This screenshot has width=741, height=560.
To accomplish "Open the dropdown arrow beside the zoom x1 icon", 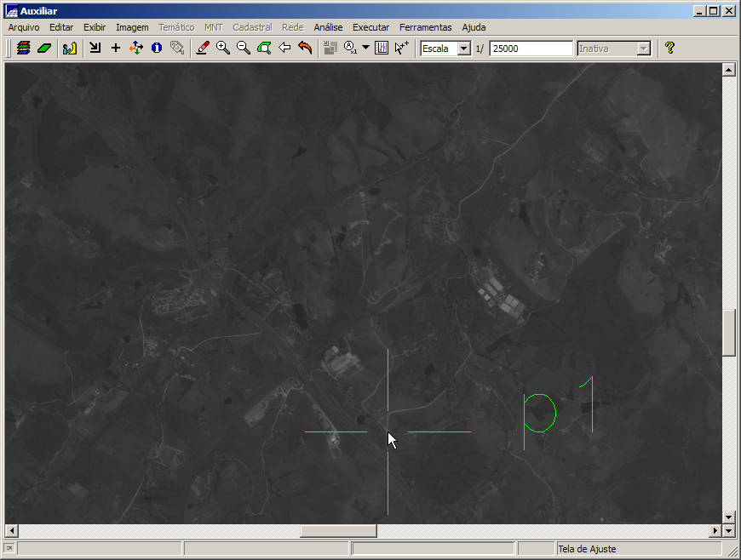I will [x=366, y=48].
